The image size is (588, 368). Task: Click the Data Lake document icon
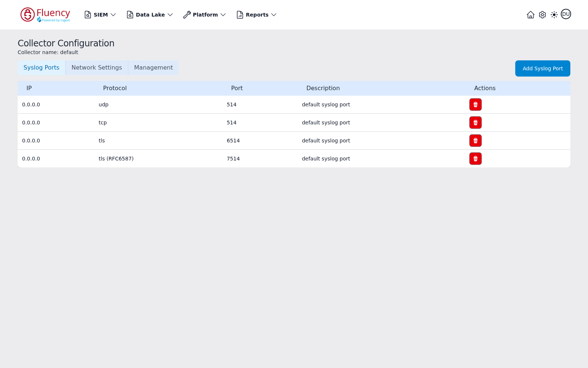[x=130, y=15]
